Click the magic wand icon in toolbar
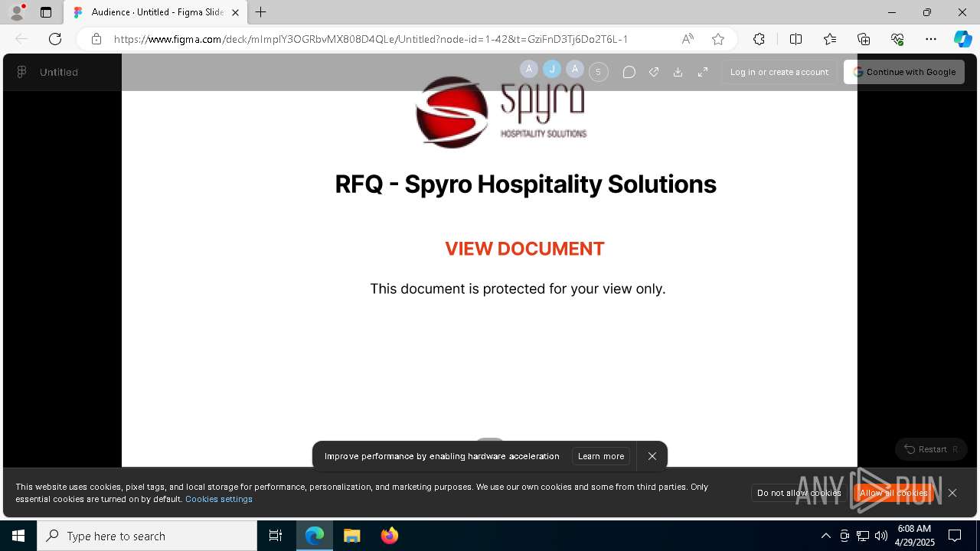Image resolution: width=980 pixels, height=551 pixels. click(653, 72)
